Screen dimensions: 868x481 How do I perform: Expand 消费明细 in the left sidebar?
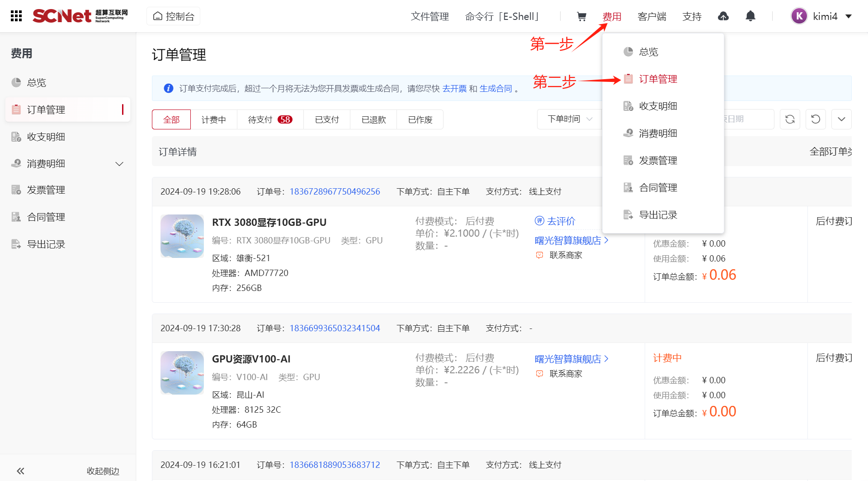(x=119, y=164)
